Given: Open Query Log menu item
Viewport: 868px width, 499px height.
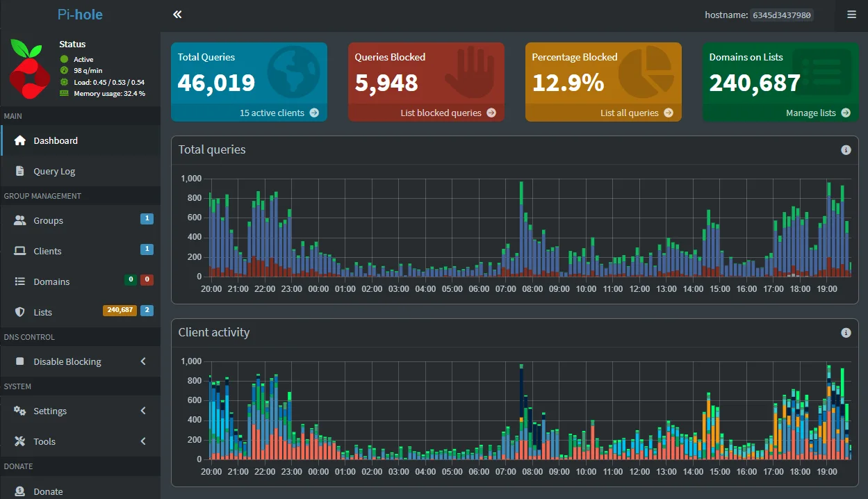Looking at the screenshot, I should [81, 171].
